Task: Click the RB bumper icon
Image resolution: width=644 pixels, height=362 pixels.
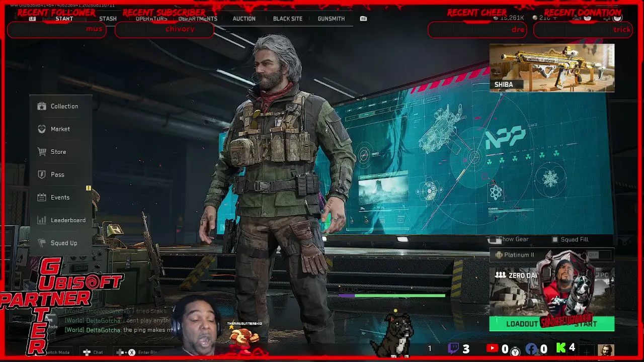Action: point(363,19)
